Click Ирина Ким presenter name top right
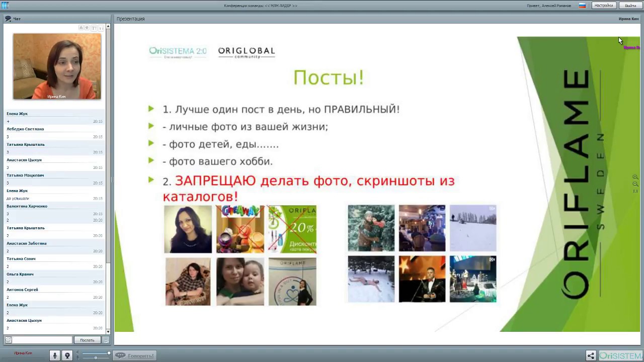Image resolution: width=644 pixels, height=362 pixels. (628, 19)
